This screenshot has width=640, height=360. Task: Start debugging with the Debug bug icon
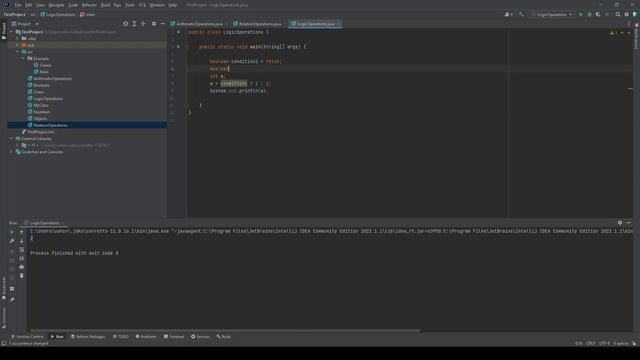coord(589,14)
